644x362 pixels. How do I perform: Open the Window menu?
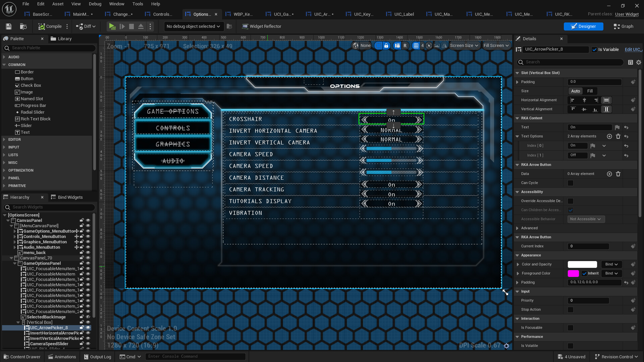tap(117, 4)
